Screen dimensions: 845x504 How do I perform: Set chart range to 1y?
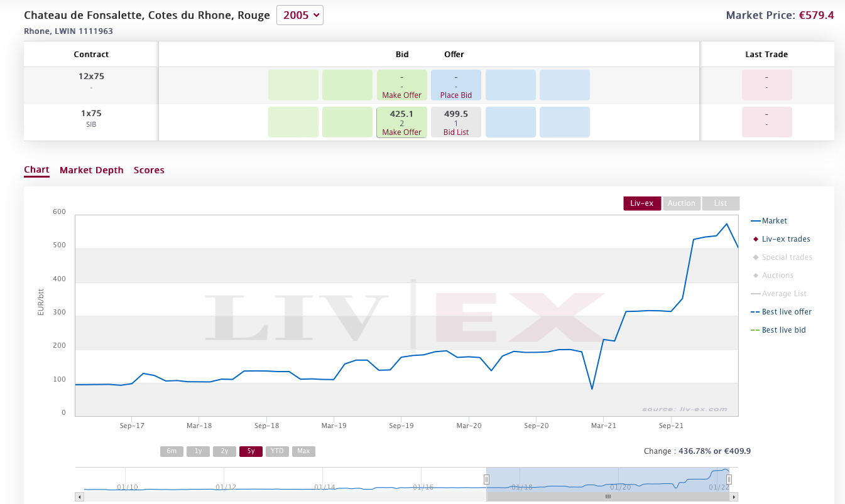click(198, 451)
